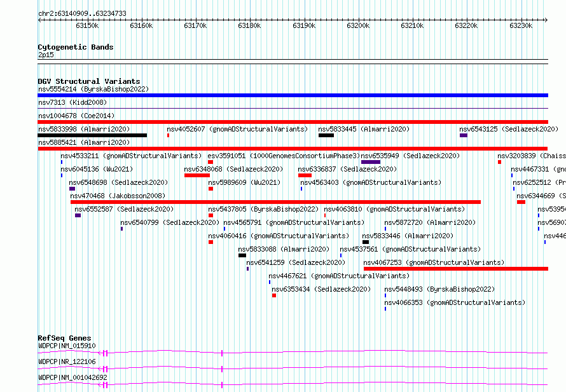Click nsv3203839 variant label
Viewport: 566px width, 392px height.
[532, 156]
